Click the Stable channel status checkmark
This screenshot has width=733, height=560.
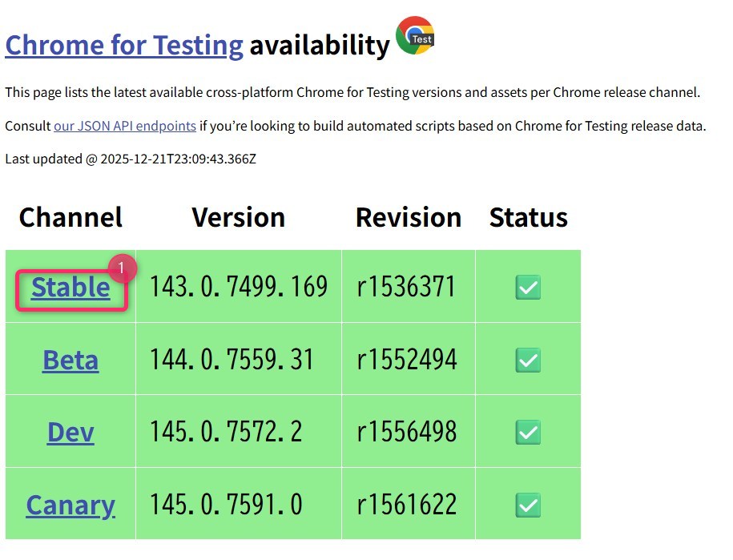coord(528,287)
